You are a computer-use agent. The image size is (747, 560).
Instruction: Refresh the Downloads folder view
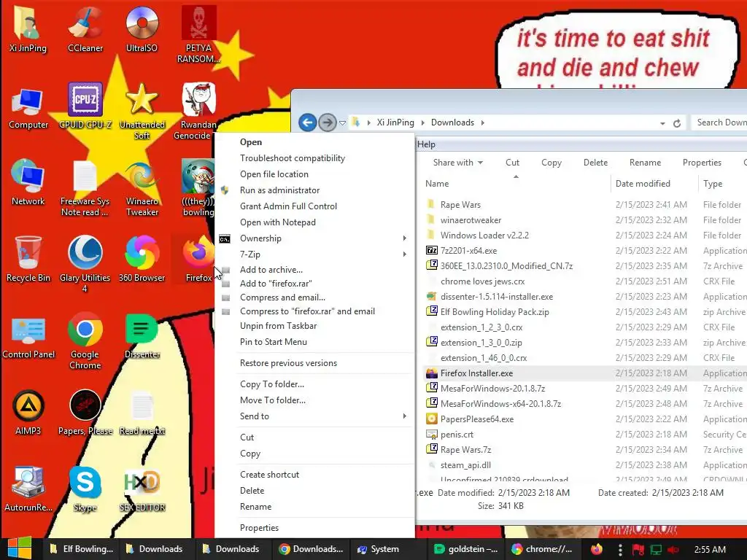[677, 123]
